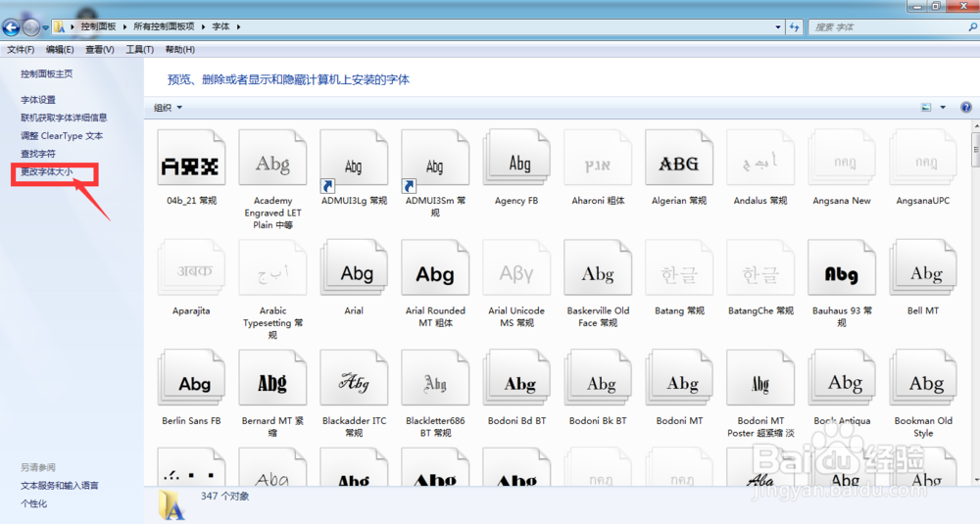Select the Blackletter686 BT font
The image size is (980, 524).
[x=435, y=378]
